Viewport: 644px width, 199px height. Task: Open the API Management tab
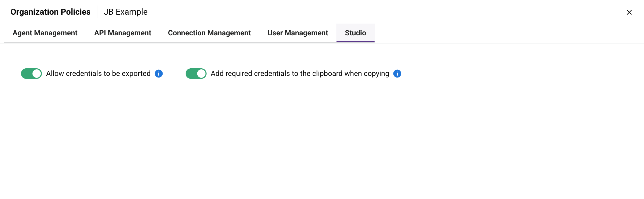pyautogui.click(x=123, y=33)
